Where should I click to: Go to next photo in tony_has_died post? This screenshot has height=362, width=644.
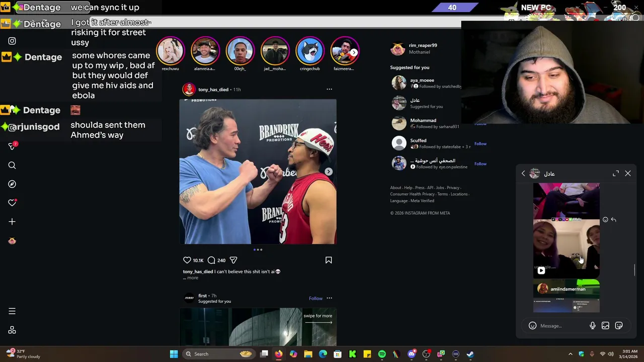click(328, 171)
